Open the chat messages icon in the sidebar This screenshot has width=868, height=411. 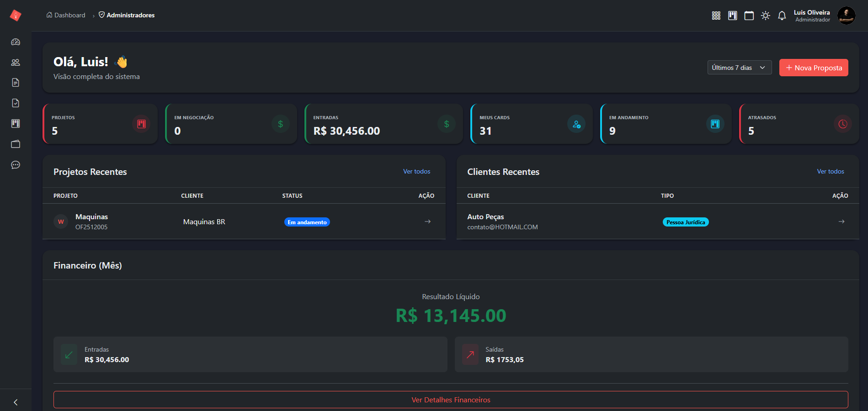coord(16,164)
